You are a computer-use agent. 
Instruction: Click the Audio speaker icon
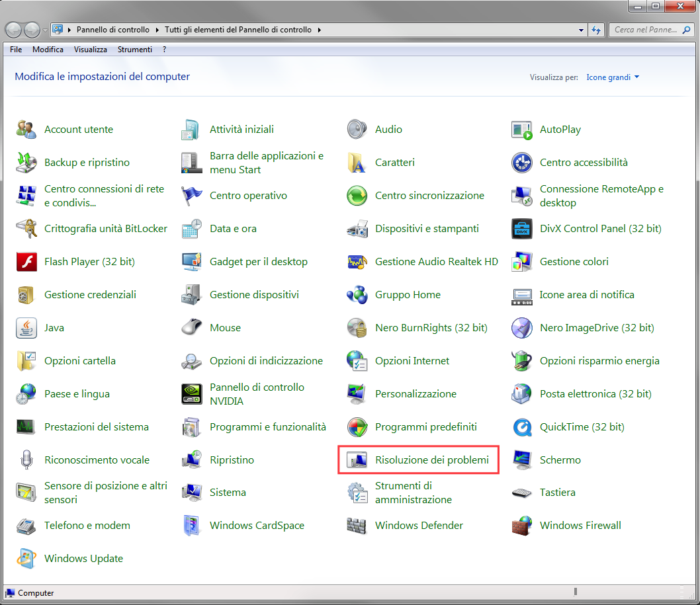tap(357, 130)
